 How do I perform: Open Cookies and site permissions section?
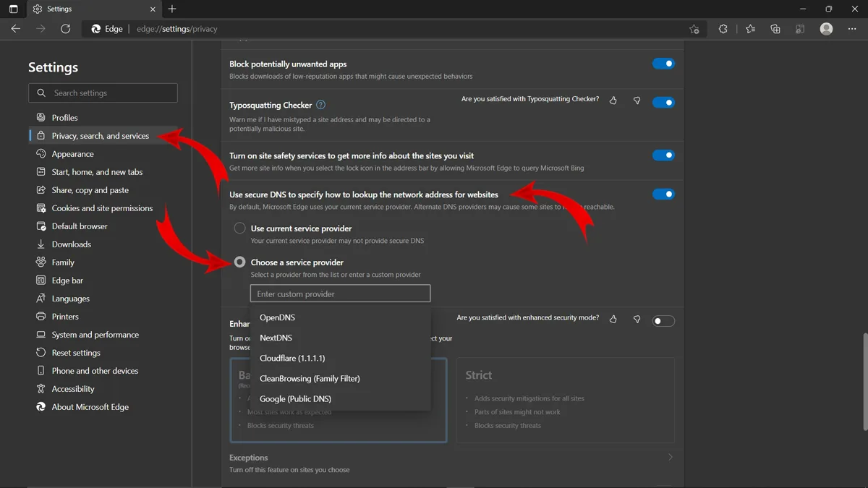click(x=102, y=208)
